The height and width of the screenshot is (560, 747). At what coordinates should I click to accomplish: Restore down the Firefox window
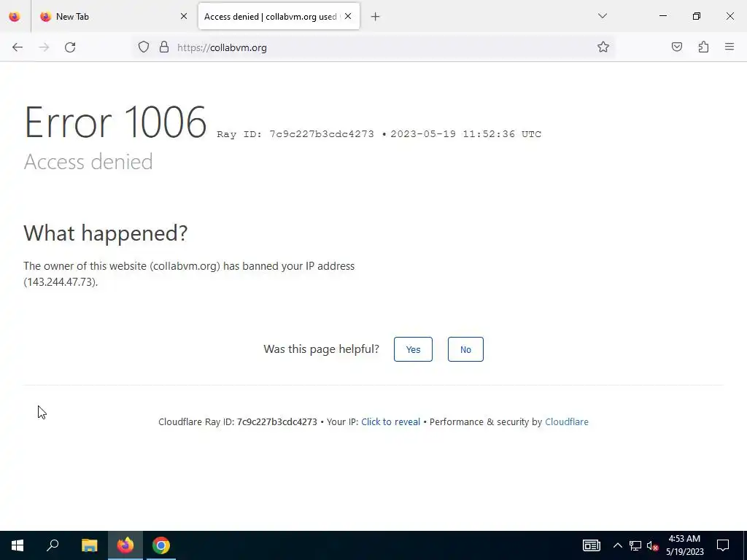tap(697, 16)
